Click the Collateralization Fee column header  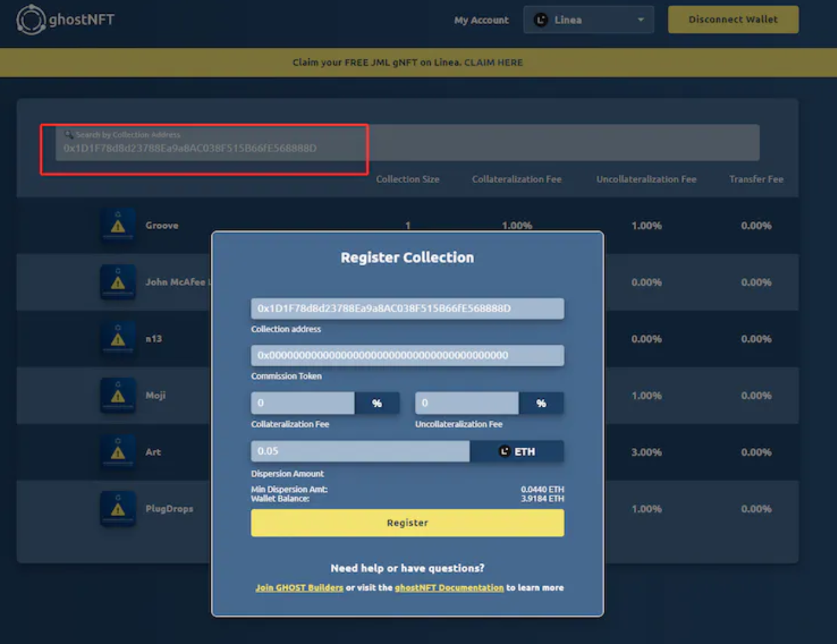tap(516, 179)
